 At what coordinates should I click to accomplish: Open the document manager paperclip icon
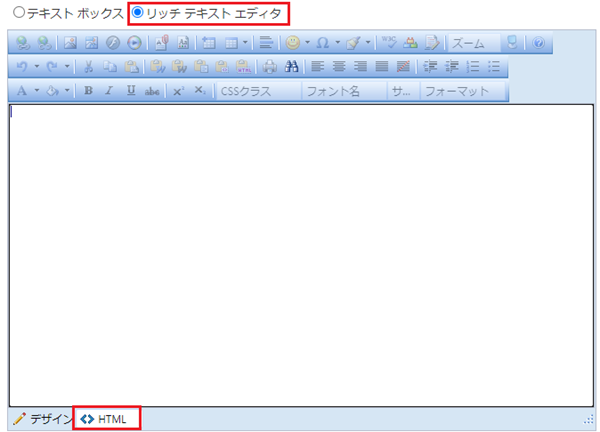(x=161, y=43)
